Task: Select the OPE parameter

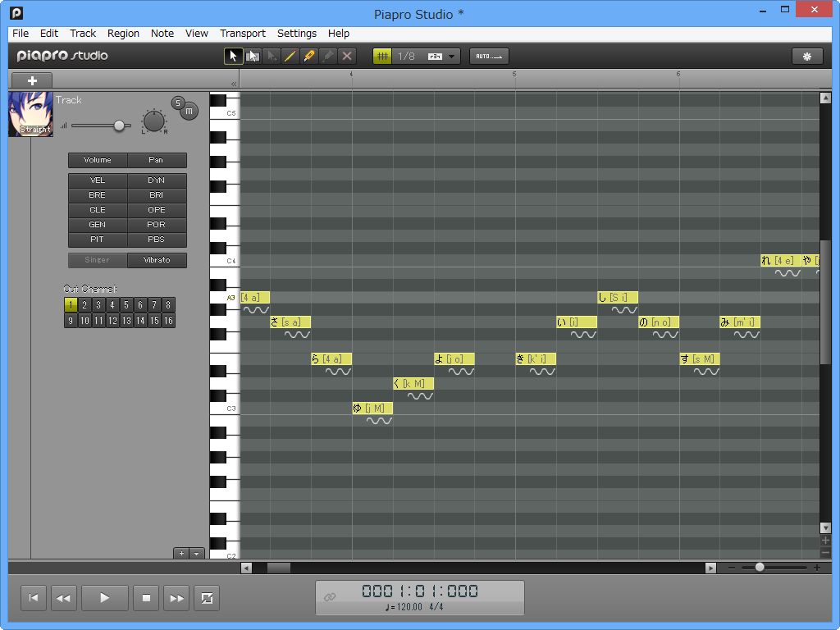Action: (157, 210)
